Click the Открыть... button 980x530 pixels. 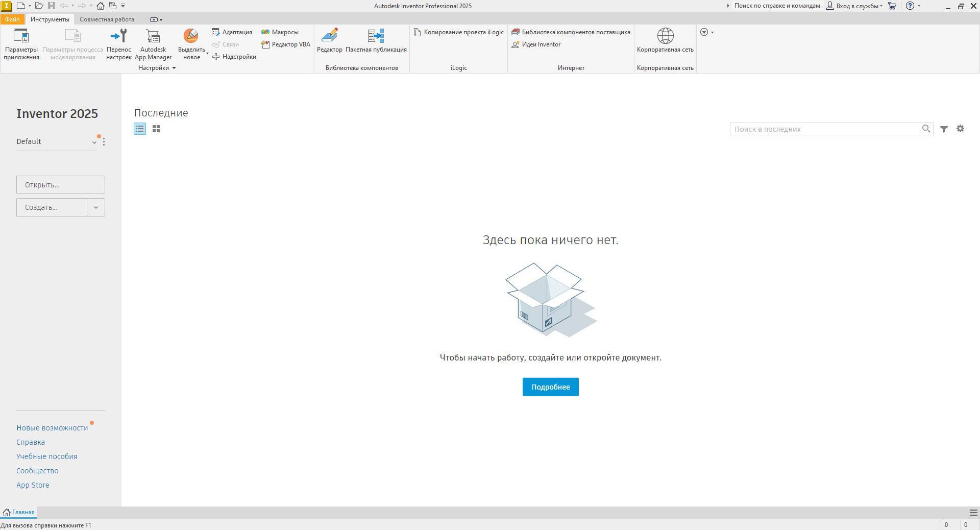click(x=61, y=185)
